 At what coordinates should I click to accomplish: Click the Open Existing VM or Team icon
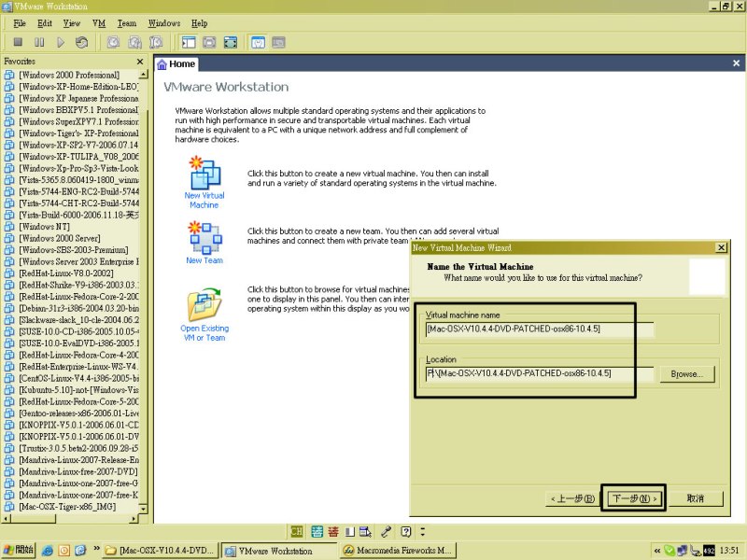pyautogui.click(x=204, y=304)
